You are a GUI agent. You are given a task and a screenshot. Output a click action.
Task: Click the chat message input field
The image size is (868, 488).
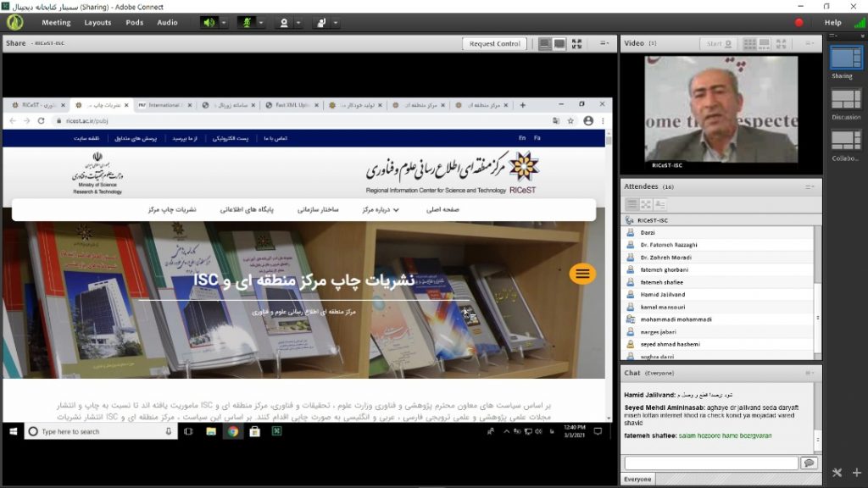click(x=710, y=463)
